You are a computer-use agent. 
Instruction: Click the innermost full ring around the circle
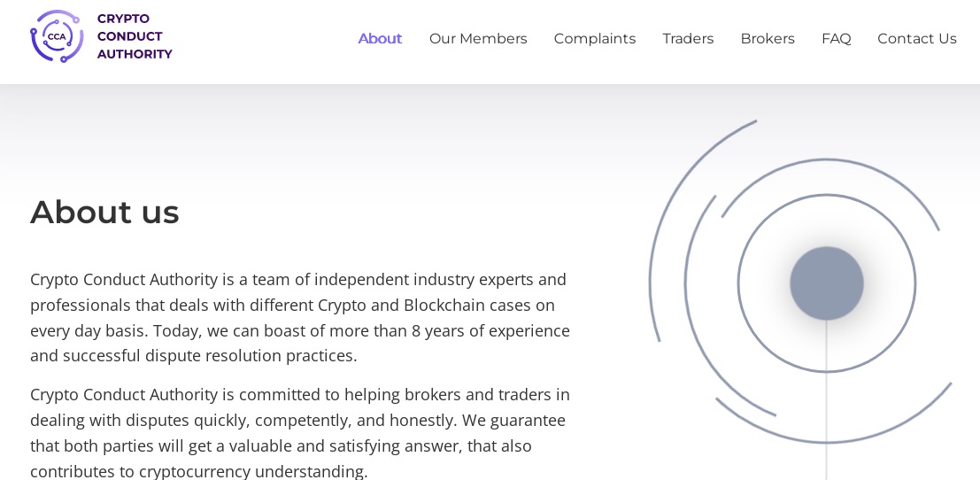click(x=737, y=283)
